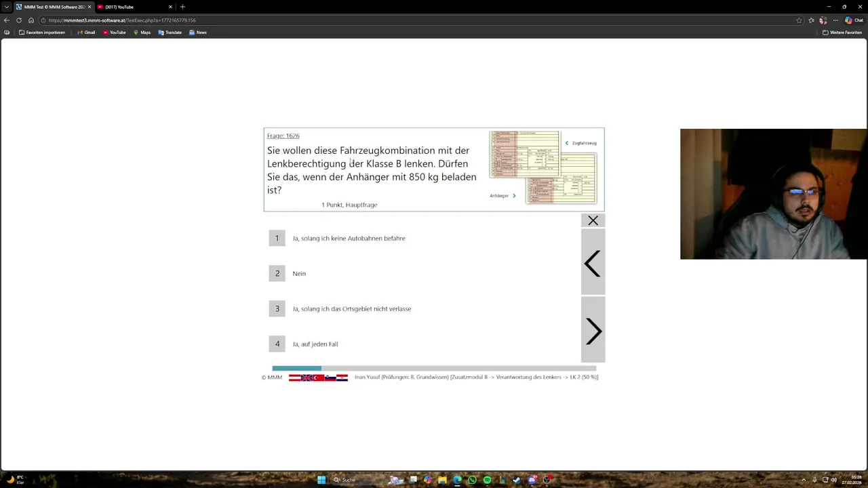
Task: Focus the address bar URL field
Action: 420,20
